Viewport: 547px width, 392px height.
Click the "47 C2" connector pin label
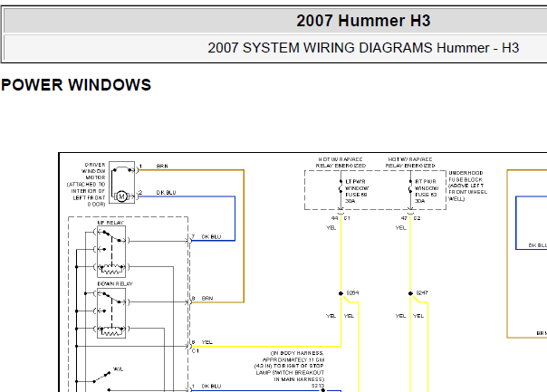[x=410, y=218]
